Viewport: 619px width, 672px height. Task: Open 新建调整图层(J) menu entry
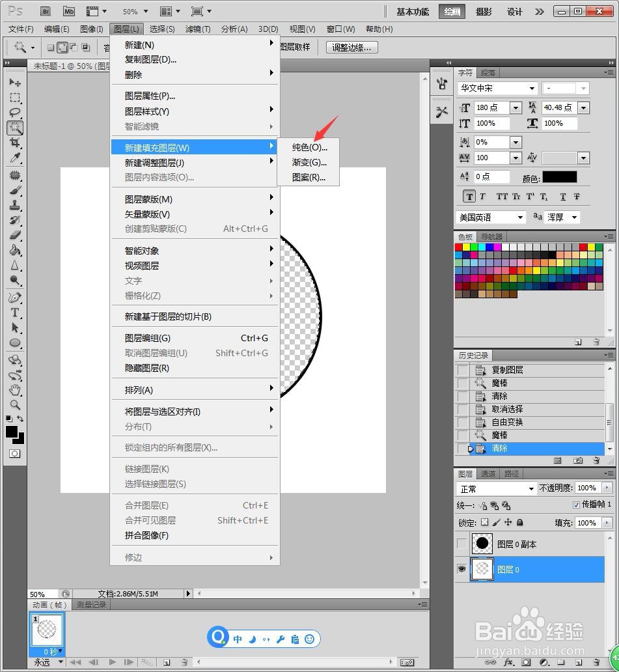(195, 162)
